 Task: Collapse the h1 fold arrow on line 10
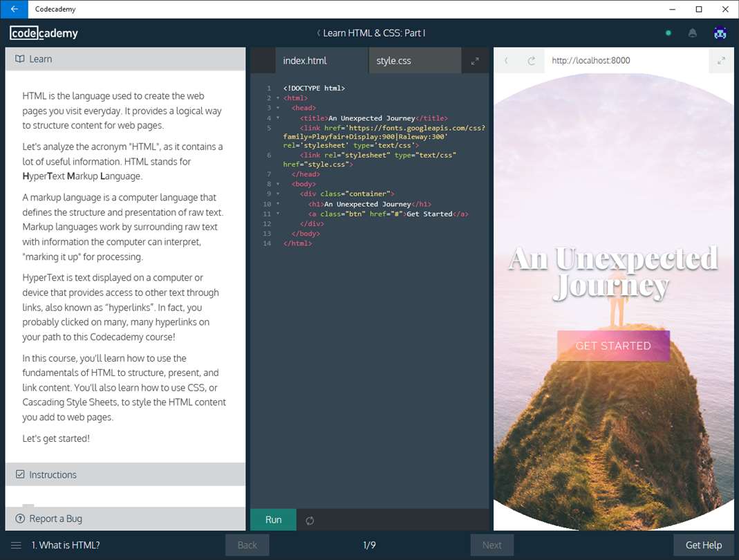tap(278, 204)
